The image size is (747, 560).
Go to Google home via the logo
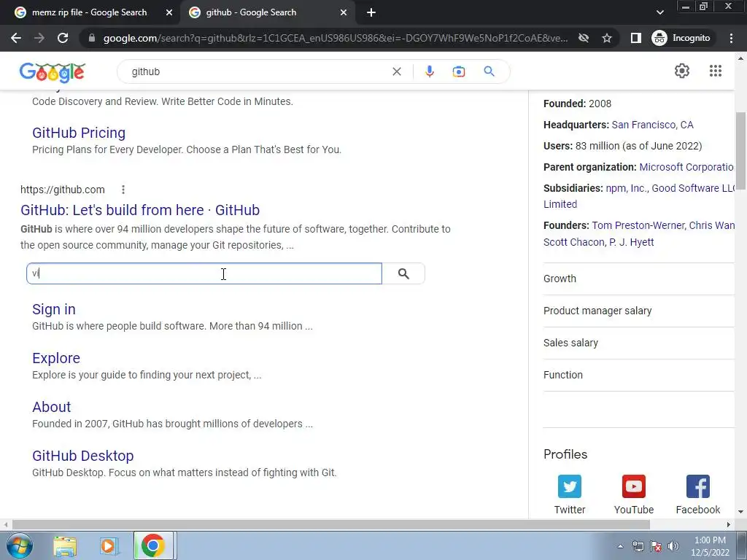tap(53, 72)
